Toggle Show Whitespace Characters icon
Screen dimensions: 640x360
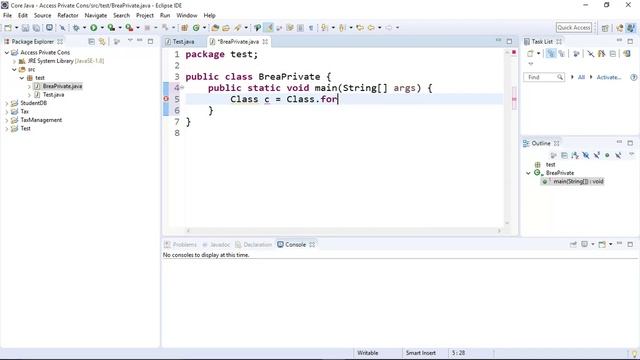coord(311,28)
